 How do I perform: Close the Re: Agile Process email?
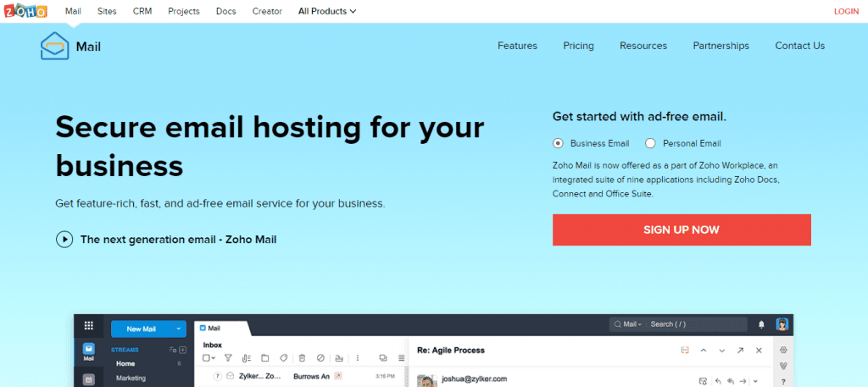pyautogui.click(x=759, y=351)
